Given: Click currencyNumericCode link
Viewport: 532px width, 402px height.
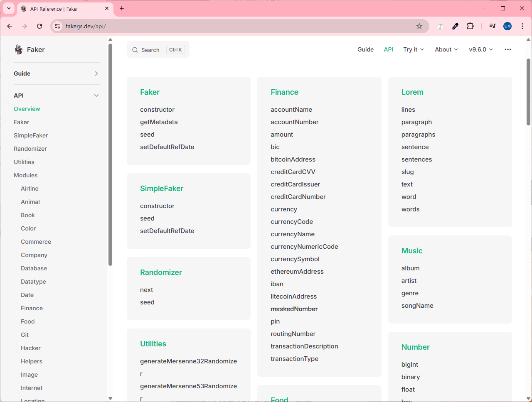Looking at the screenshot, I should click(x=304, y=247).
